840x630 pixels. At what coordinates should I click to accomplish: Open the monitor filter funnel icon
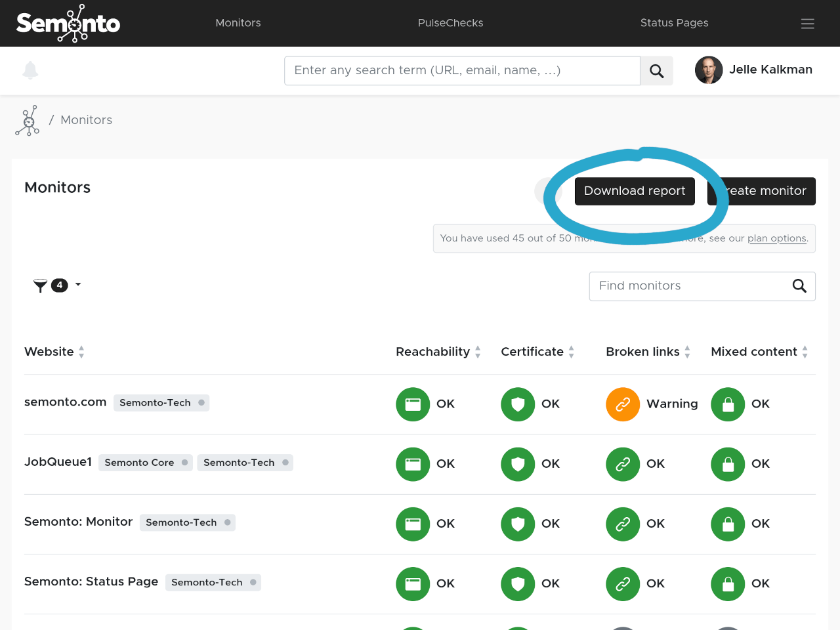coord(41,285)
